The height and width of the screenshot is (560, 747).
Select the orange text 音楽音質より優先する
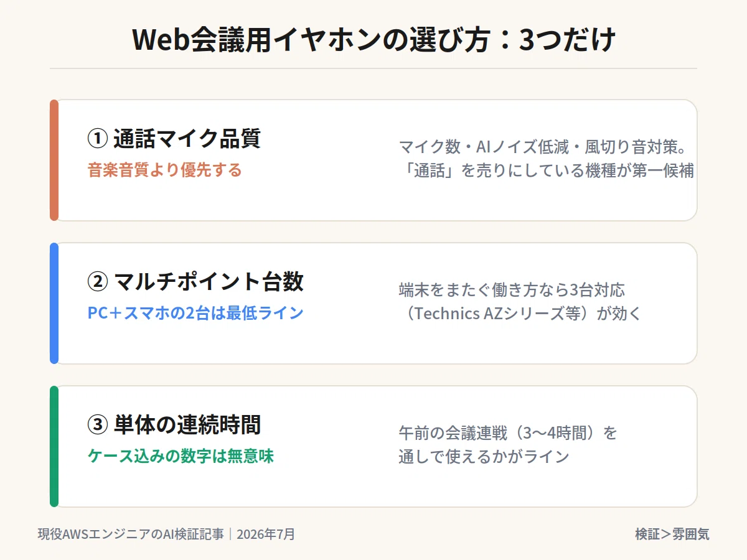pyautogui.click(x=164, y=170)
